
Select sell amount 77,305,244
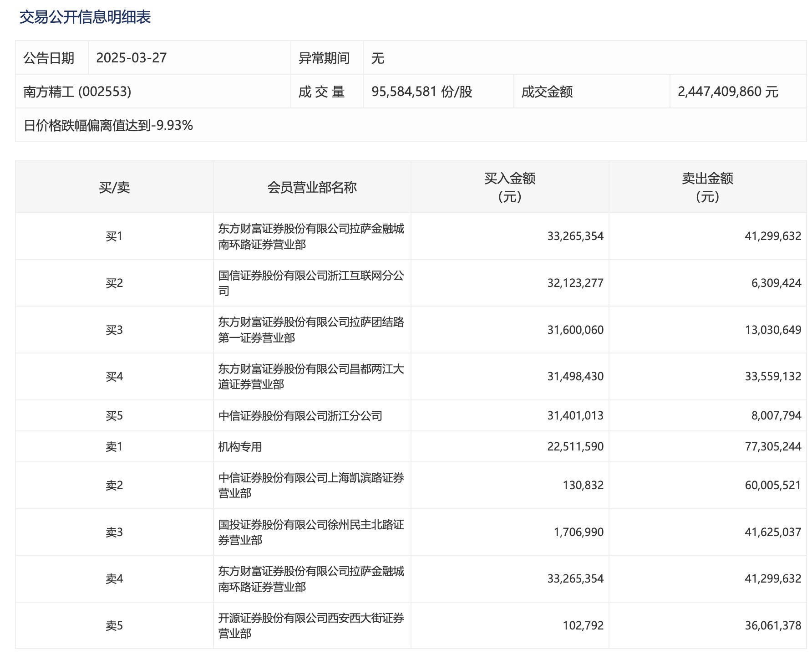773,446
